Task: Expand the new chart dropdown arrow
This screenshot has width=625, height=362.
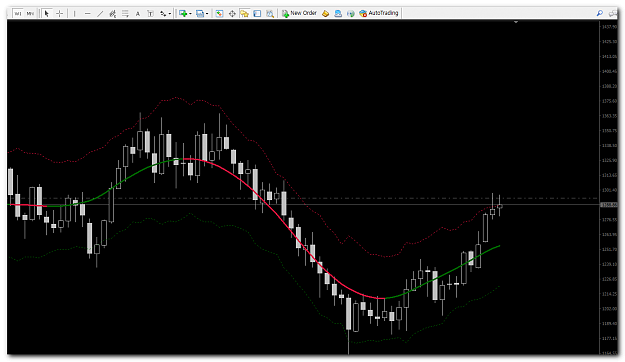Action: click(x=190, y=14)
